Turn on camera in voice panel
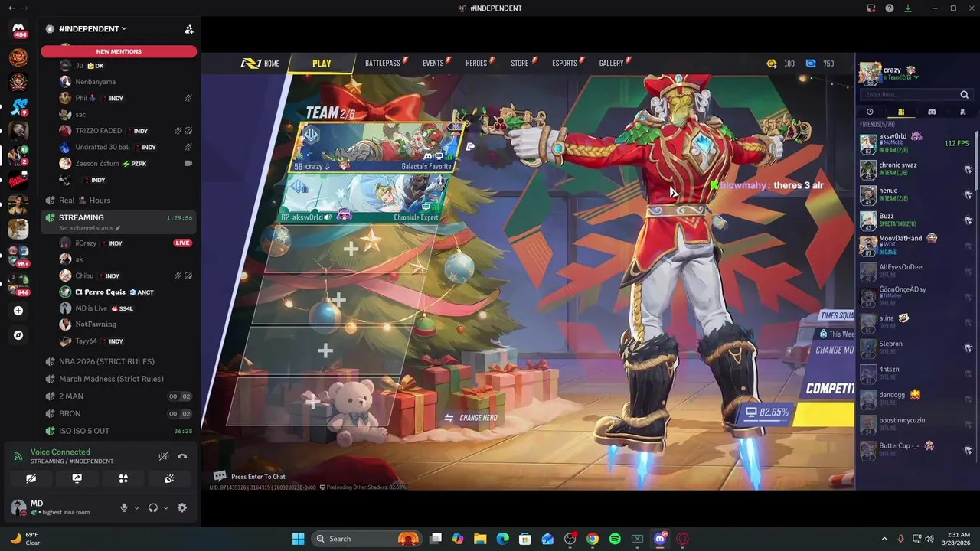Screen dimensions: 980x551 (31, 478)
